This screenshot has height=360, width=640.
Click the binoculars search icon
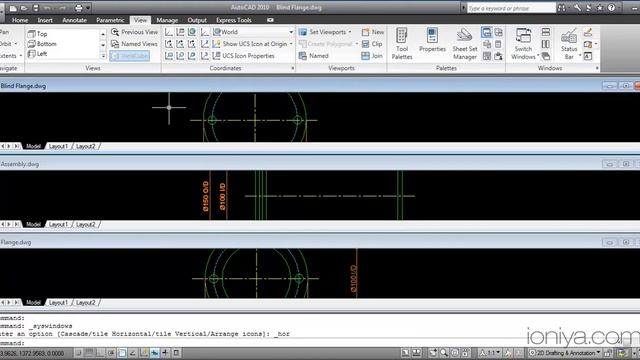[x=562, y=8]
